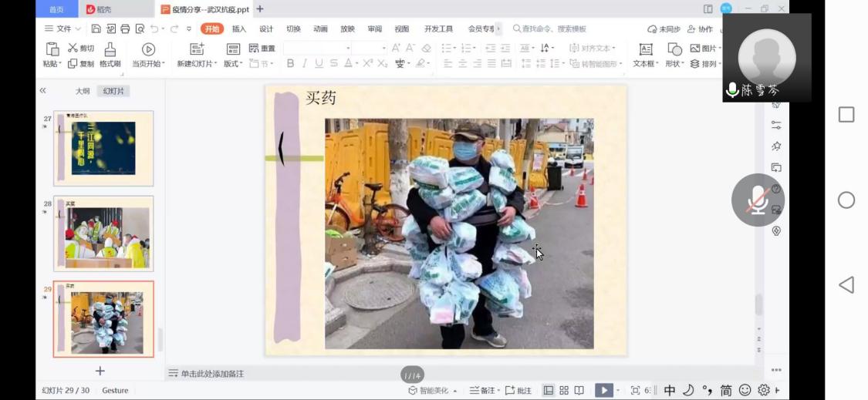Image resolution: width=868 pixels, height=400 pixels.
Task: Click the 首页 home tab button
Action: (56, 9)
